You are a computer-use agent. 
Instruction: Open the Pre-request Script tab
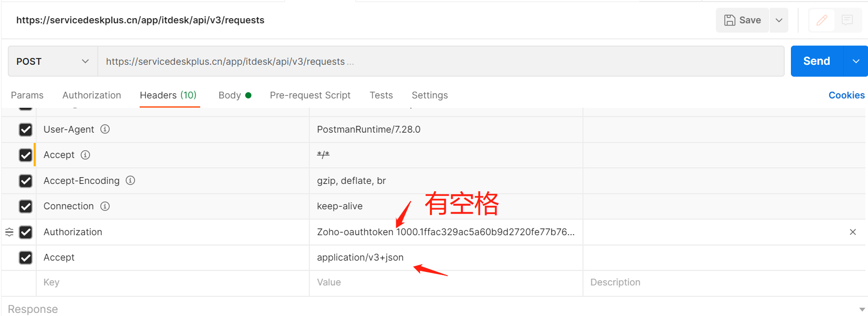pos(310,95)
